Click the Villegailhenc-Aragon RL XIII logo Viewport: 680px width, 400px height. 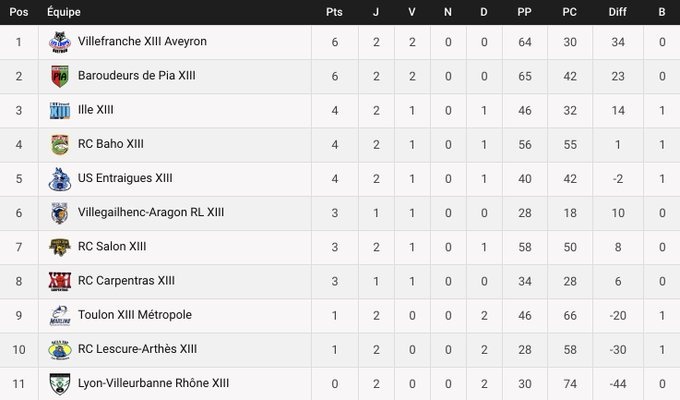click(x=59, y=212)
